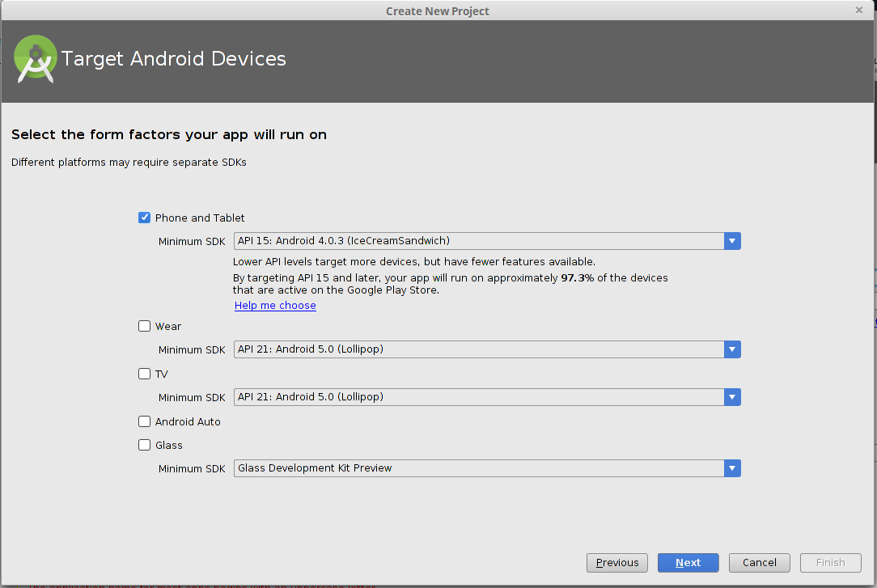The height and width of the screenshot is (588, 877).
Task: Click the greyed-out Finish button
Action: 830,563
